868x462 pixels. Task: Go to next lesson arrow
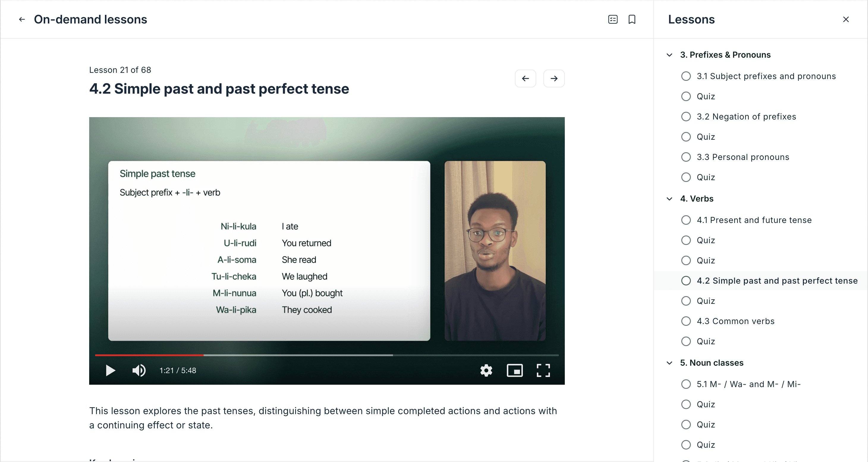coord(553,78)
